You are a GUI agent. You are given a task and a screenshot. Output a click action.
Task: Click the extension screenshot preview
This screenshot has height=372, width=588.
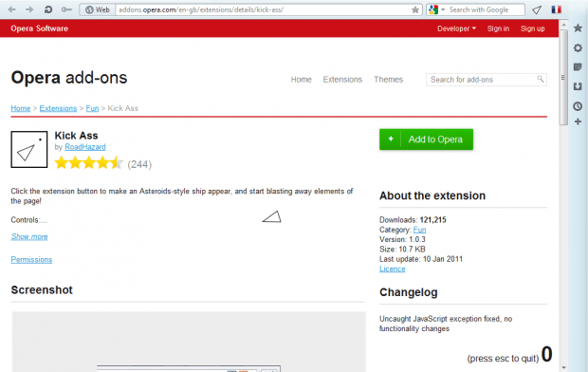click(189, 342)
